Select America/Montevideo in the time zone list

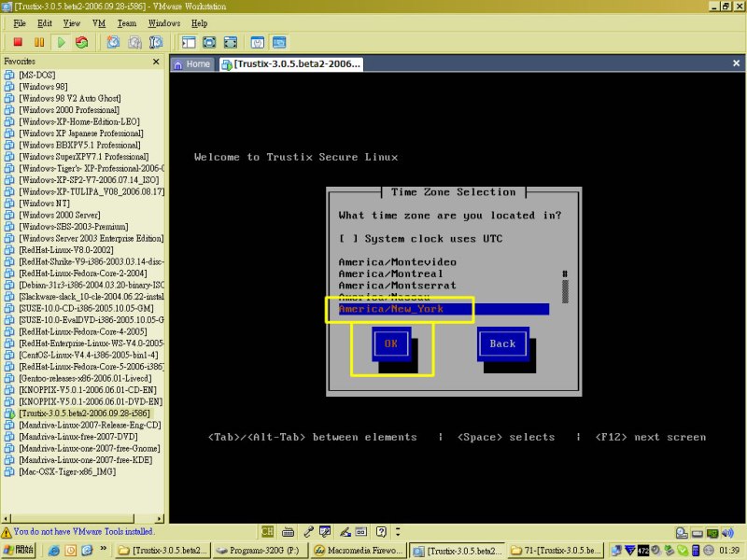click(x=398, y=262)
